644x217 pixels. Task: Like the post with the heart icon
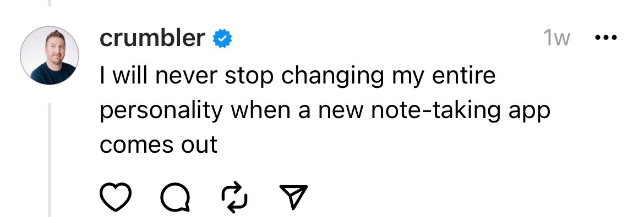[116, 197]
